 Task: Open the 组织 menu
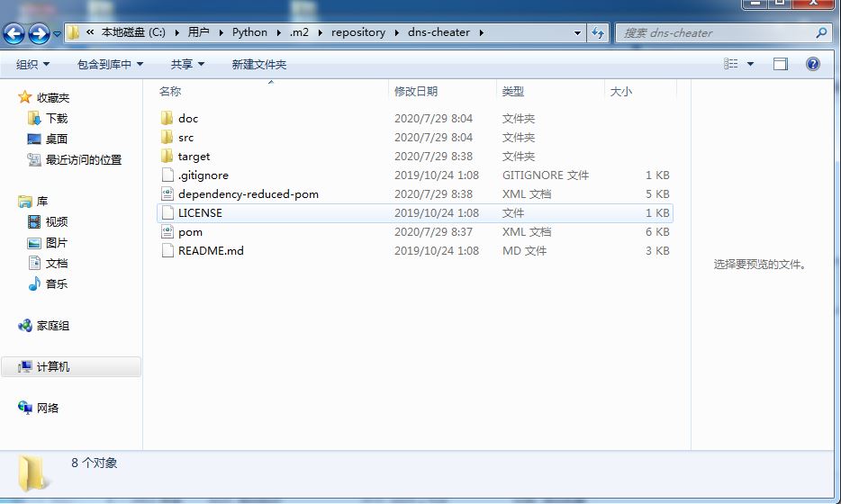click(x=32, y=64)
